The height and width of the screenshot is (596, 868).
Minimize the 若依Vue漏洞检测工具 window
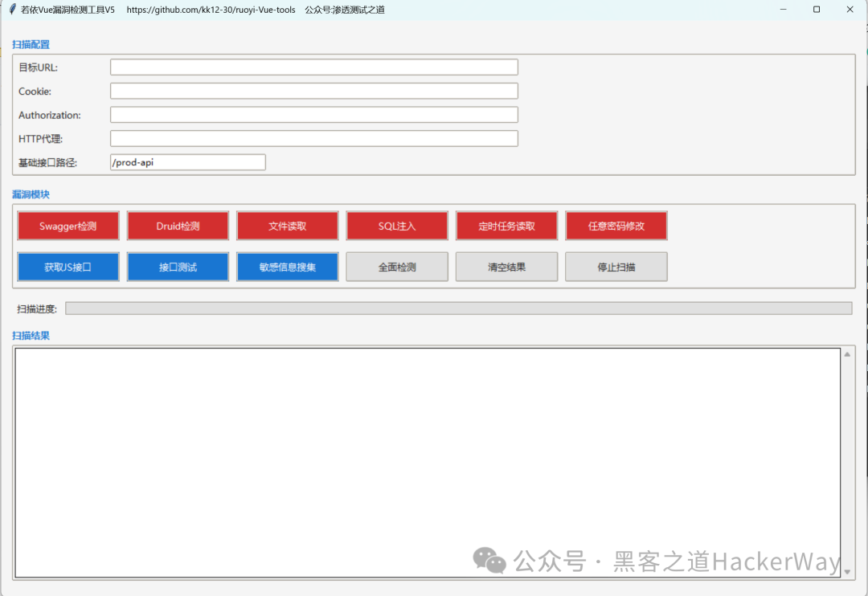tap(783, 10)
